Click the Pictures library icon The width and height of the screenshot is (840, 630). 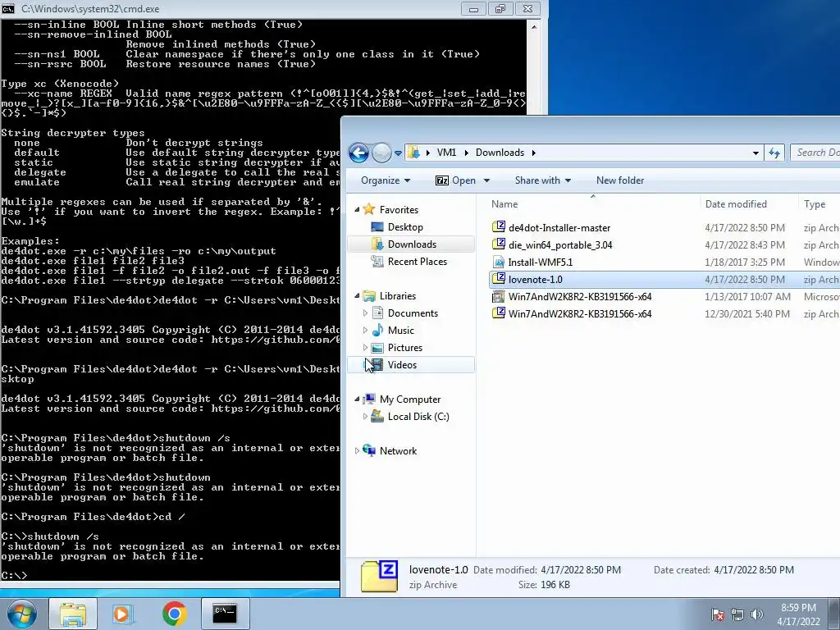coord(377,348)
